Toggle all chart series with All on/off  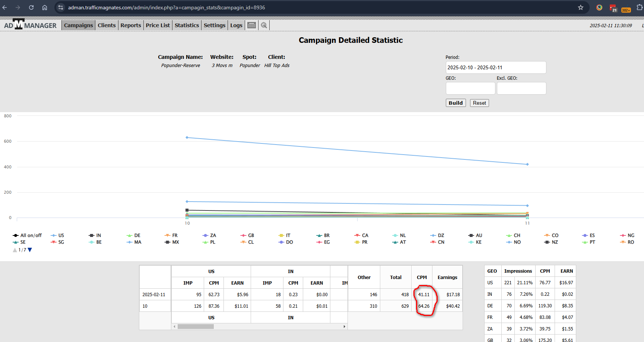(27, 235)
